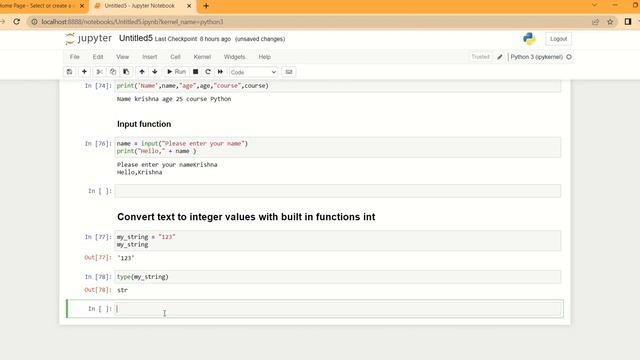Viewport: 640px width, 360px height.
Task: Click the Python logo icon
Action: (529, 39)
